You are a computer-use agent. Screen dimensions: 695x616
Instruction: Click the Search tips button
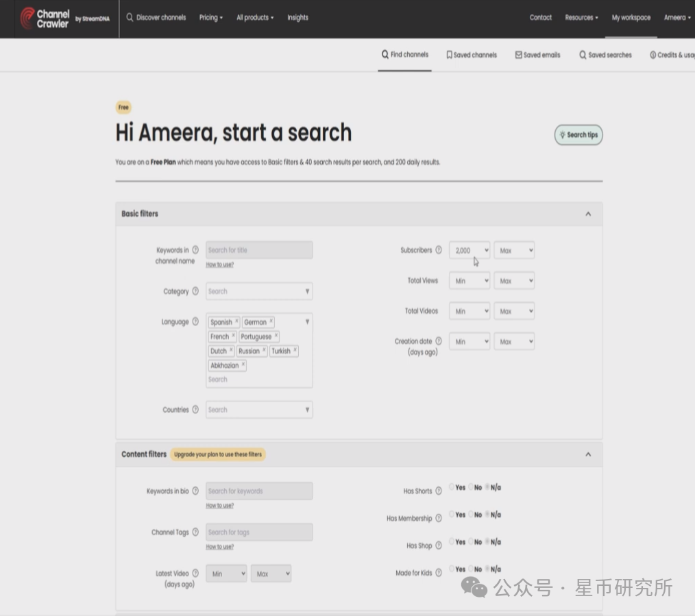coord(578,135)
